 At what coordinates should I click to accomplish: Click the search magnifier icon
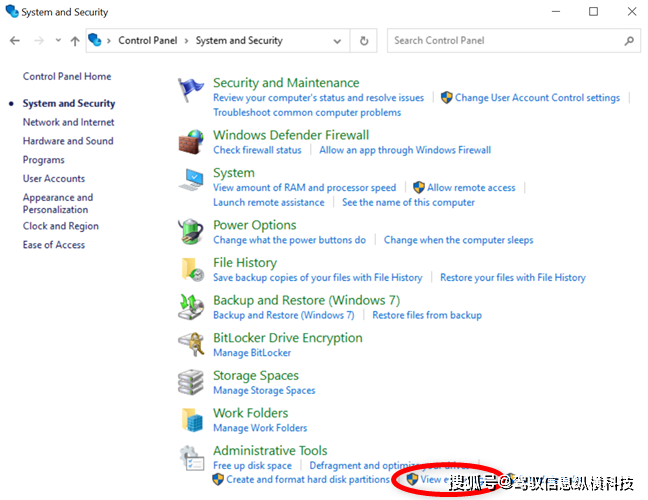(x=629, y=40)
